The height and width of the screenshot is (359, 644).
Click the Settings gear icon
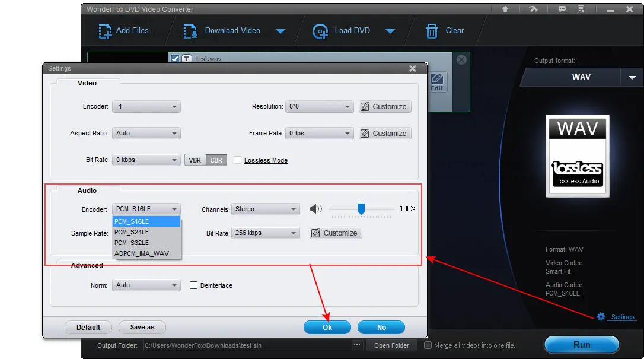tap(601, 316)
